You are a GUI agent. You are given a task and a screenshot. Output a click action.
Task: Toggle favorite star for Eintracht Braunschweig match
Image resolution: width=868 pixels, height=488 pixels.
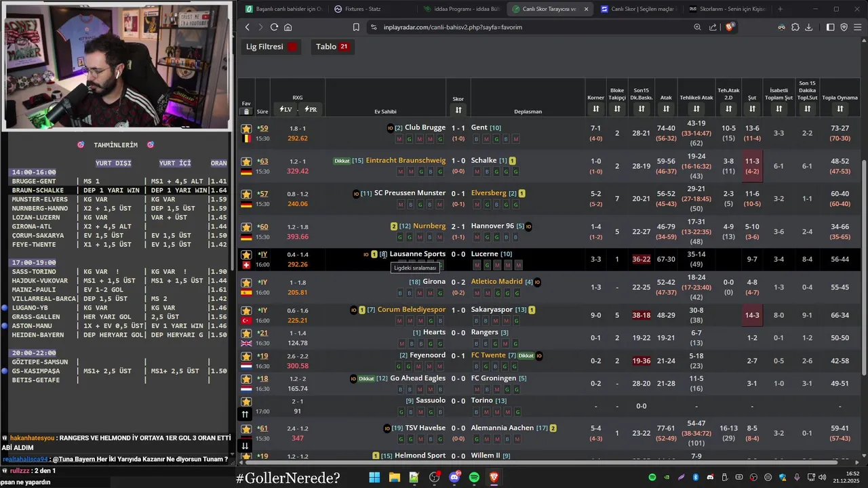click(x=246, y=161)
